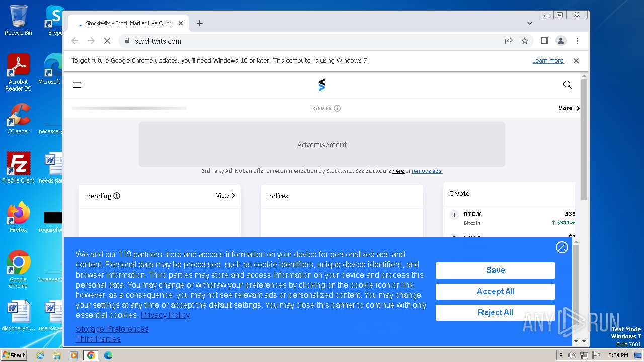The image size is (644, 362).
Task: Open a new tab
Action: click(x=200, y=23)
